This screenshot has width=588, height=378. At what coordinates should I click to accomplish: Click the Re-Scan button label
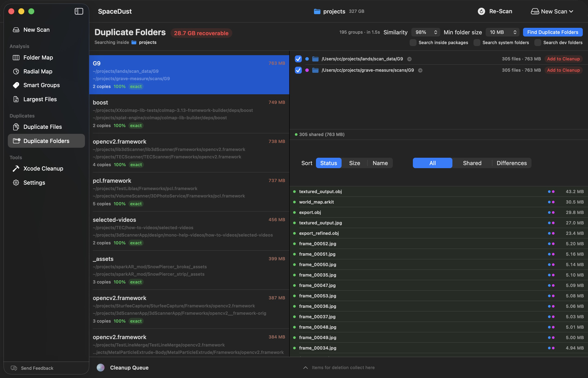coord(501,11)
